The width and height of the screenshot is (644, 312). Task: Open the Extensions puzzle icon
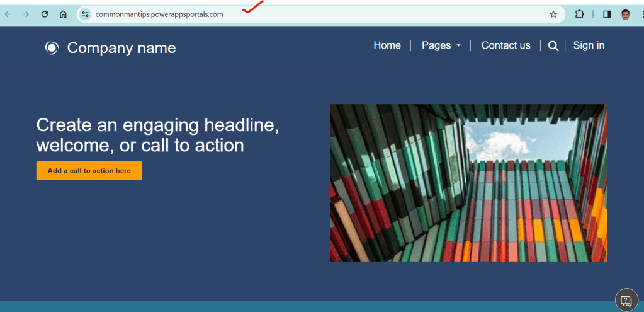579,14
